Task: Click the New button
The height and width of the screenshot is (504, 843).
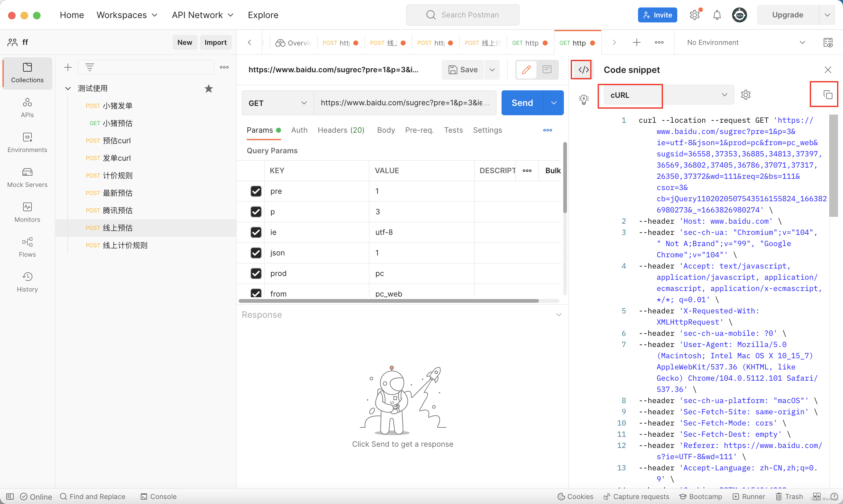Action: point(185,42)
